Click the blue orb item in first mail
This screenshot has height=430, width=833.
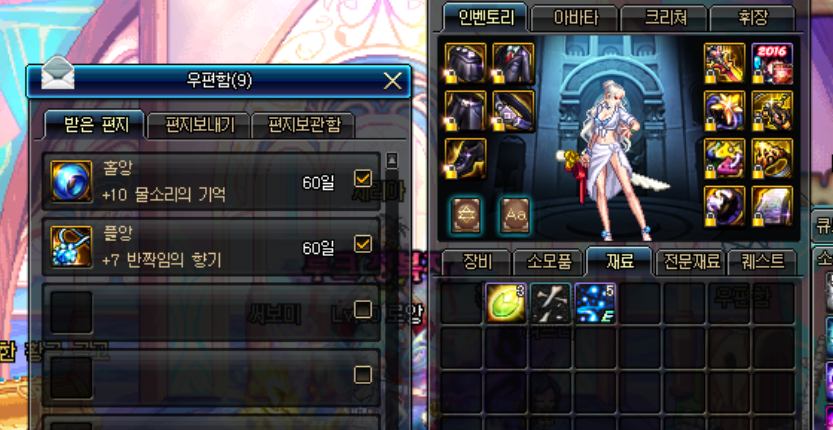pos(71,181)
